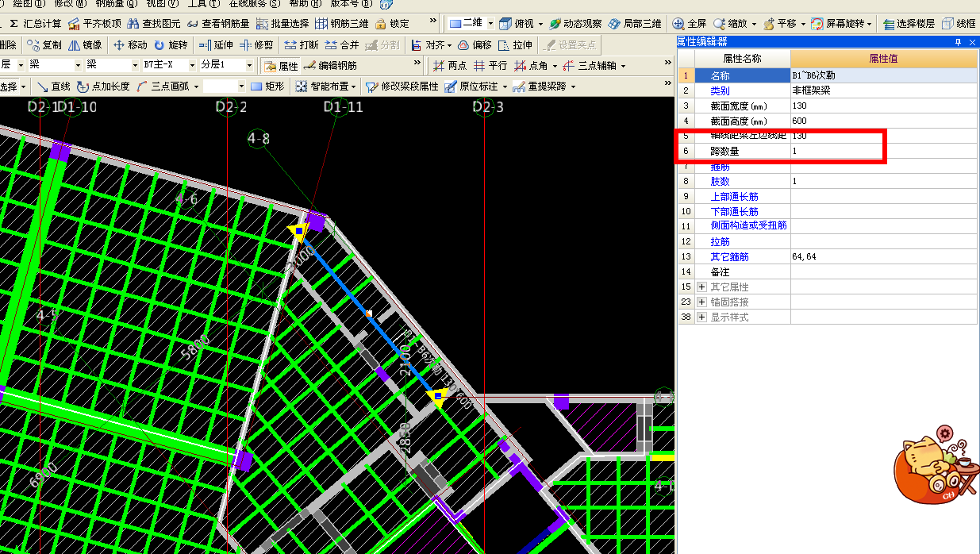Select the 镜像 mirror tool
Image resolution: width=980 pixels, height=554 pixels.
point(85,45)
